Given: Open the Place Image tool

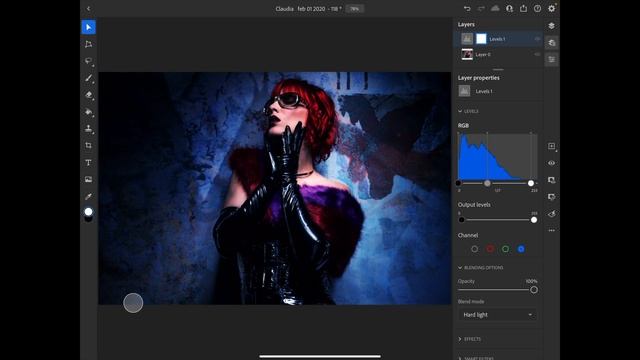Looking at the screenshot, I should coord(89,180).
